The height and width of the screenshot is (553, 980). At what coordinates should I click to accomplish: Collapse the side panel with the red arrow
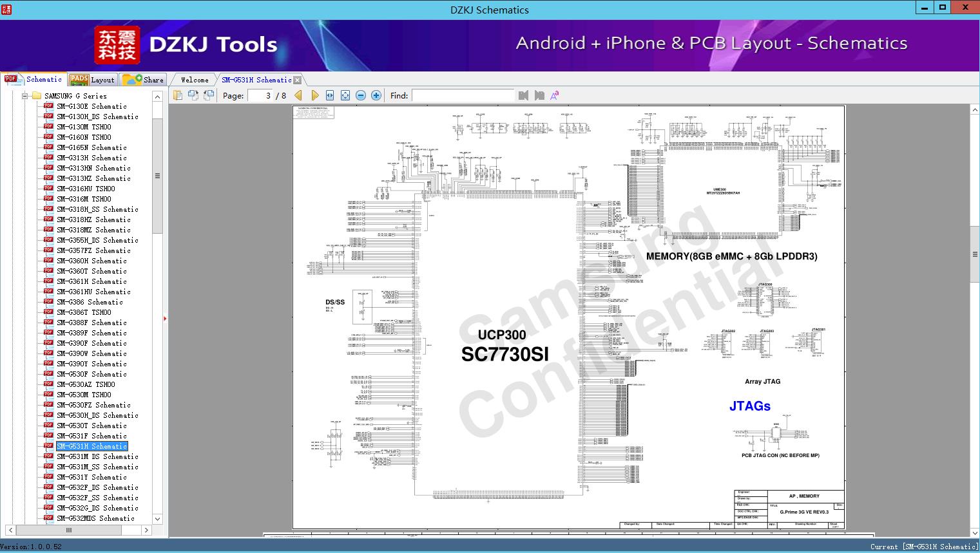[165, 318]
